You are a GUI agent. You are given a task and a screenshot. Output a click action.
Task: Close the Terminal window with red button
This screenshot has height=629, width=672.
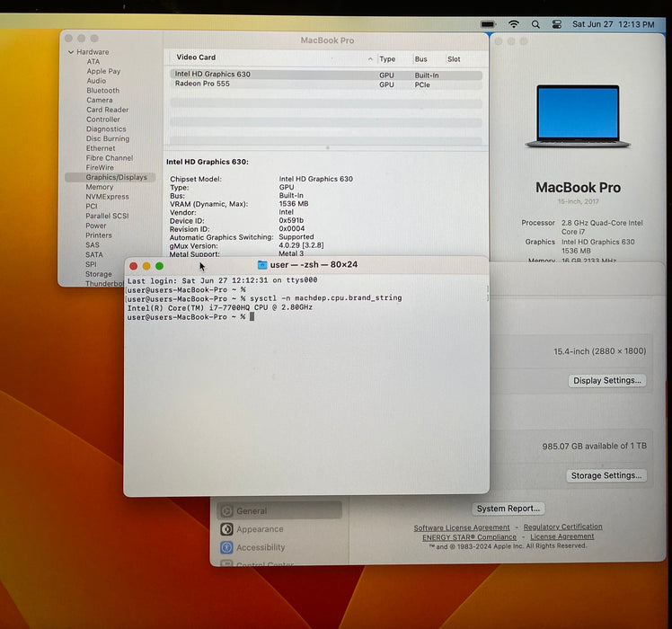(133, 266)
